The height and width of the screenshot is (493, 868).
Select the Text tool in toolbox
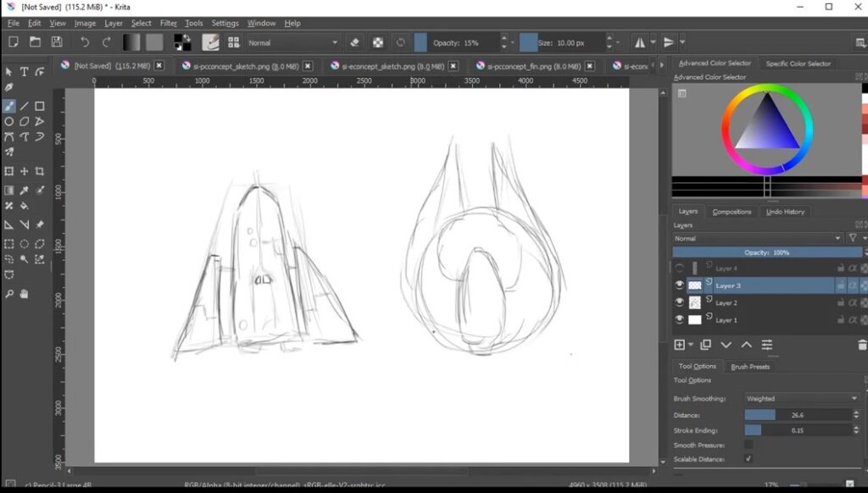pyautogui.click(x=25, y=72)
